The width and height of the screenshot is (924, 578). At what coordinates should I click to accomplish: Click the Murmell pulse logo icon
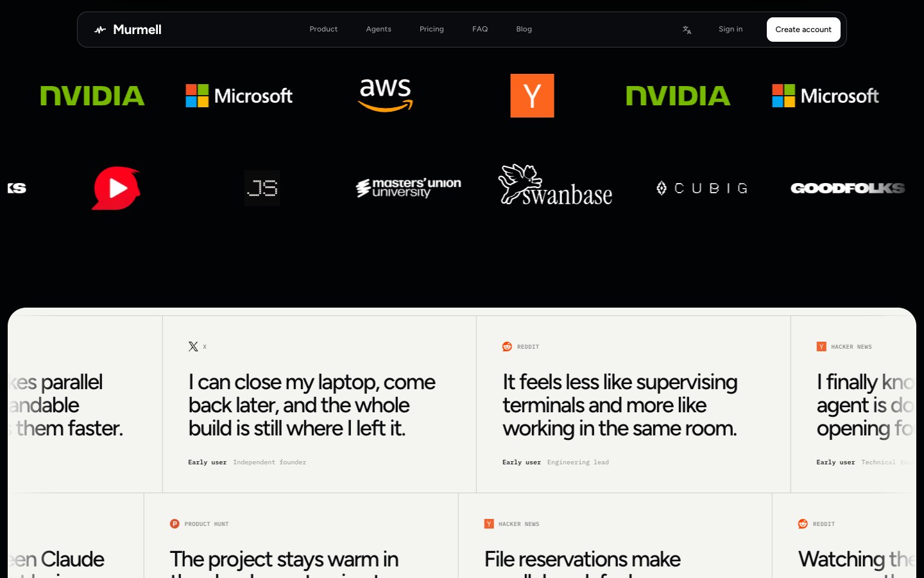tap(100, 30)
